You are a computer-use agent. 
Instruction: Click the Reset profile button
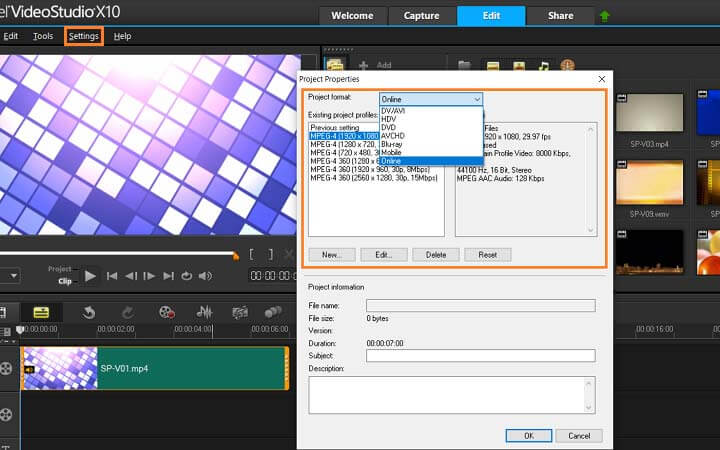(488, 254)
